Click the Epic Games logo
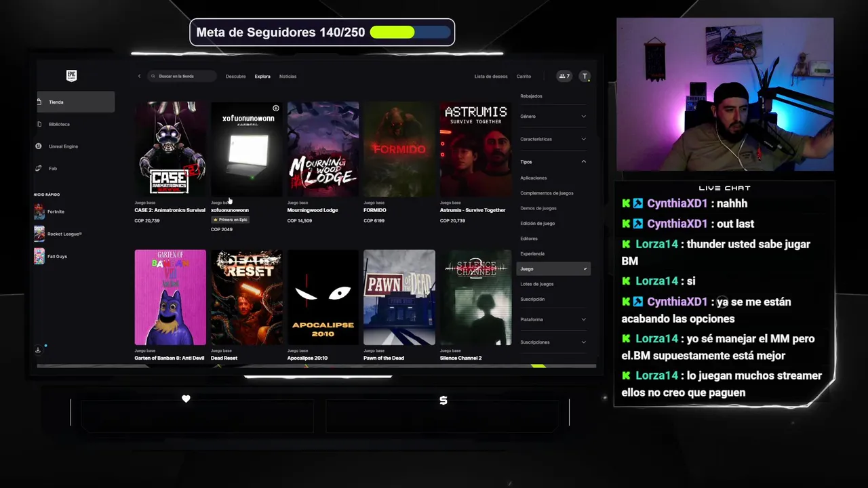 pos(71,76)
